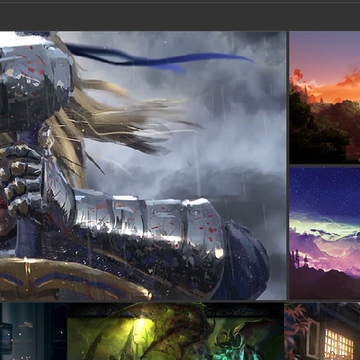Image resolution: width=360 pixels, height=360 pixels.
Task: Open the dark teal city thumbnail
Action: pos(33,331)
